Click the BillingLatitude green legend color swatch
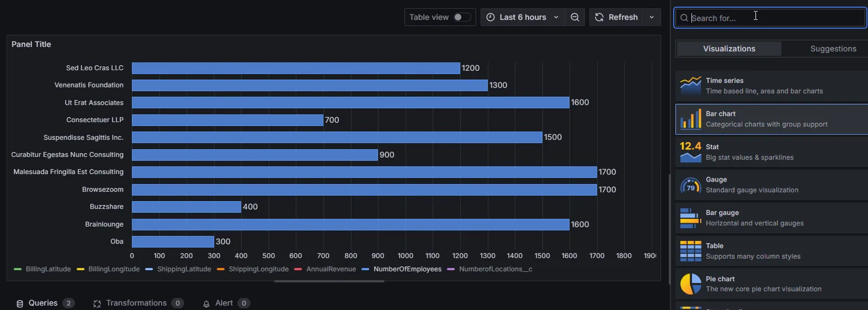Viewport: 868px width, 310px height. pos(18,269)
